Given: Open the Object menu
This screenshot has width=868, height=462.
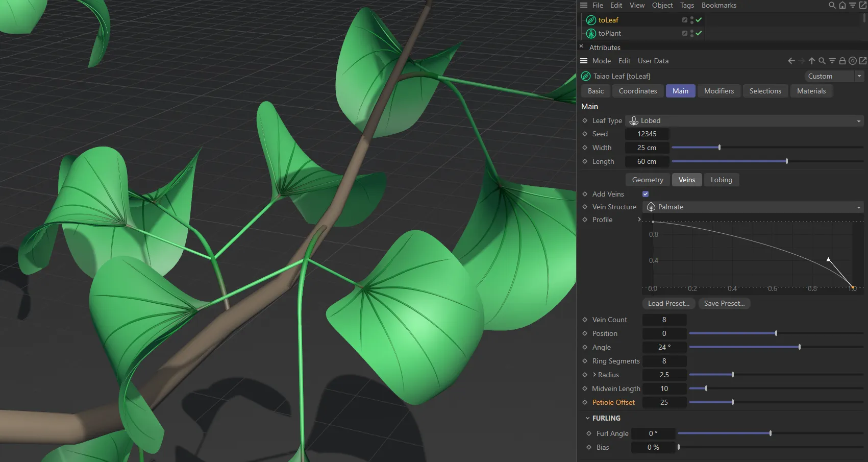Looking at the screenshot, I should click(662, 5).
